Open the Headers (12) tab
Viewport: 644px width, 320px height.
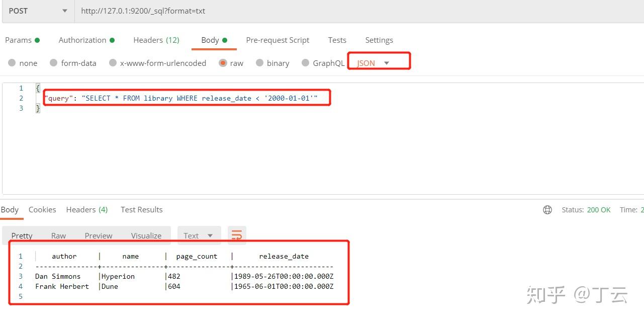[156, 40]
